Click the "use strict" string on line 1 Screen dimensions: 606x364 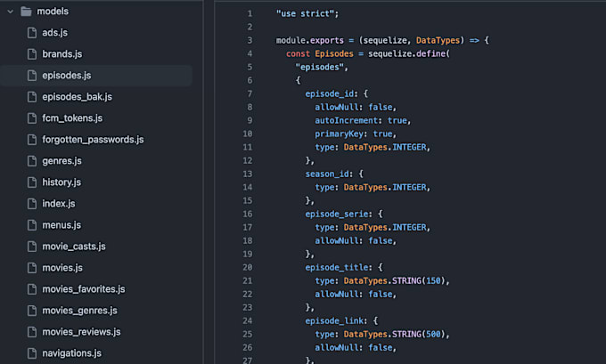[305, 14]
